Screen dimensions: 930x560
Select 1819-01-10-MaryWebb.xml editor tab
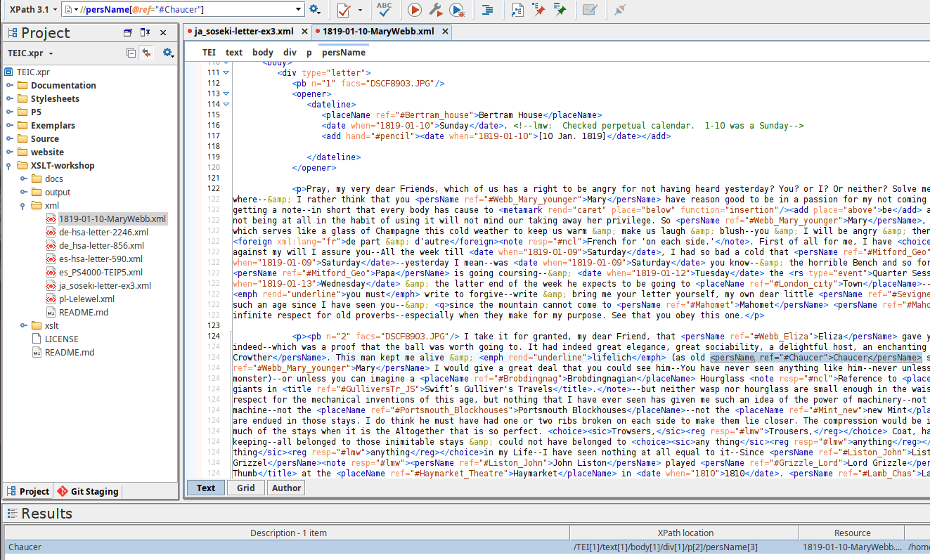coord(378,32)
